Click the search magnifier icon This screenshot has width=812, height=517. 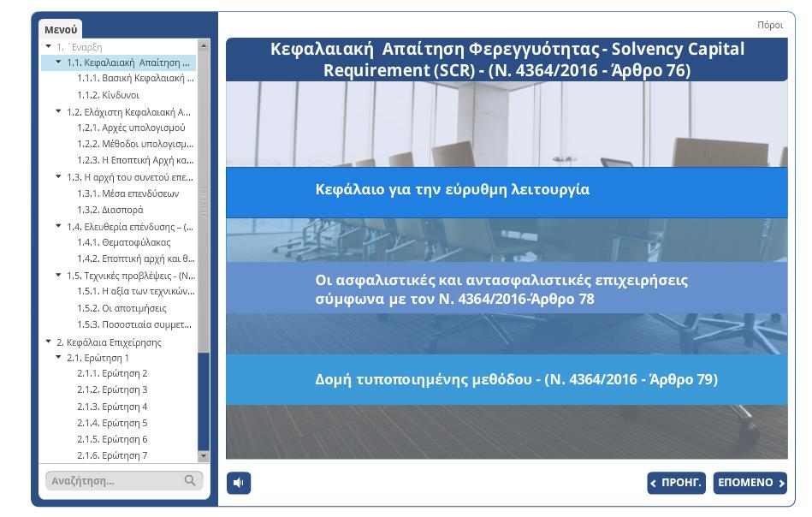[x=190, y=480]
